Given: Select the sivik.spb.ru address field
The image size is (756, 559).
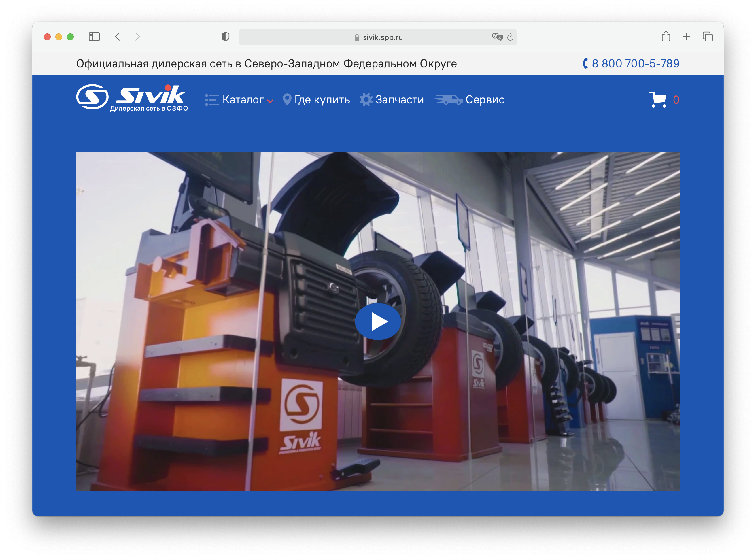Looking at the screenshot, I should pos(377,37).
